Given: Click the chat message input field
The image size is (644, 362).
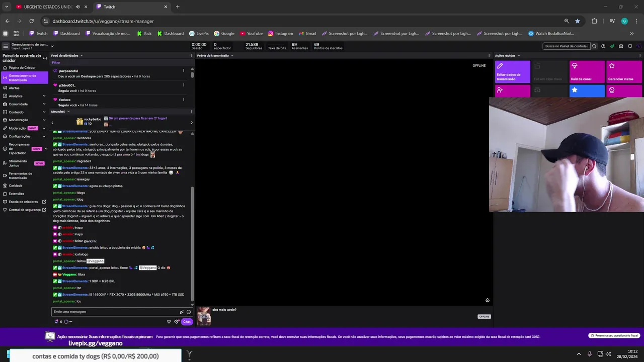Looking at the screenshot, I should 115,312.
